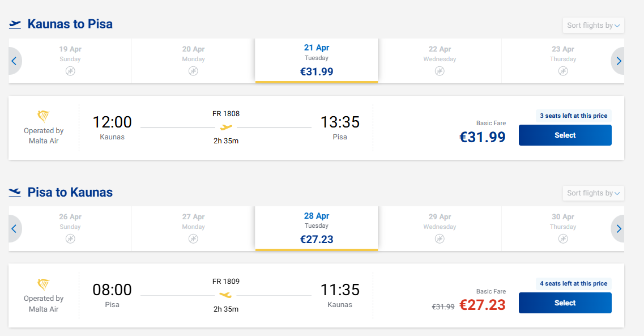This screenshot has height=336, width=644.
Task: Show earlier outbound dates with the left arrow
Action: click(14, 61)
